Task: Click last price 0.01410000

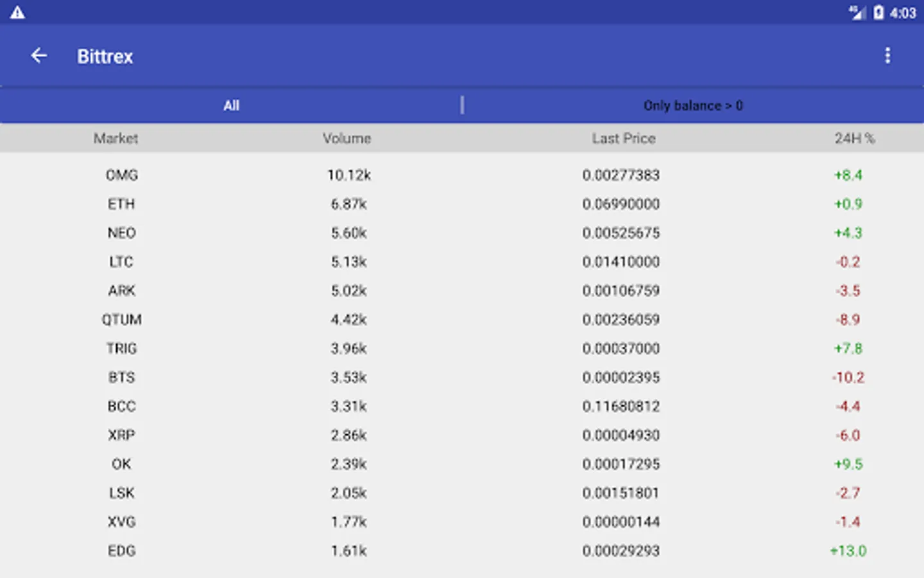Action: 621,261
